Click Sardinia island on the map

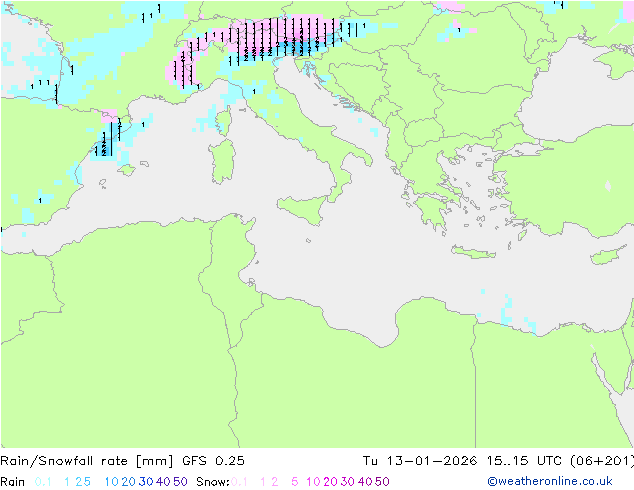point(222,162)
